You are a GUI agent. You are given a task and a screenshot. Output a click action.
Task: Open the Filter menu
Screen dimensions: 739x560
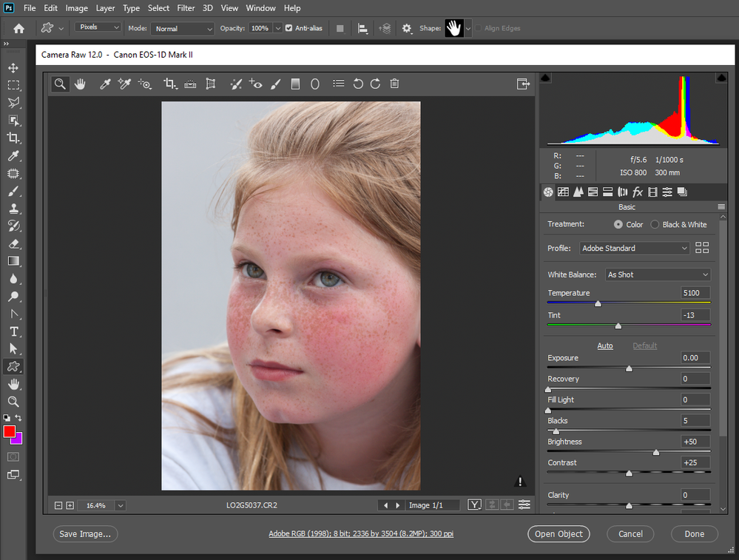pos(186,8)
